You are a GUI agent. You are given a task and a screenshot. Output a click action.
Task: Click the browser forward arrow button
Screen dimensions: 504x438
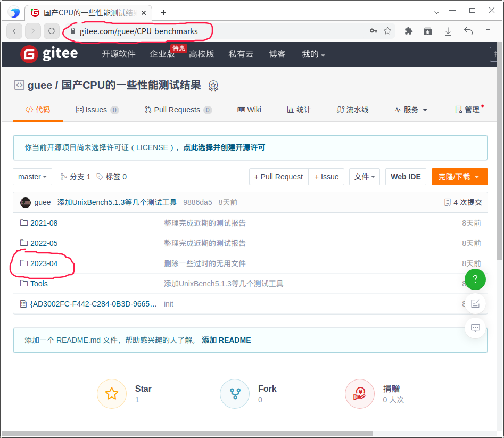tap(33, 31)
